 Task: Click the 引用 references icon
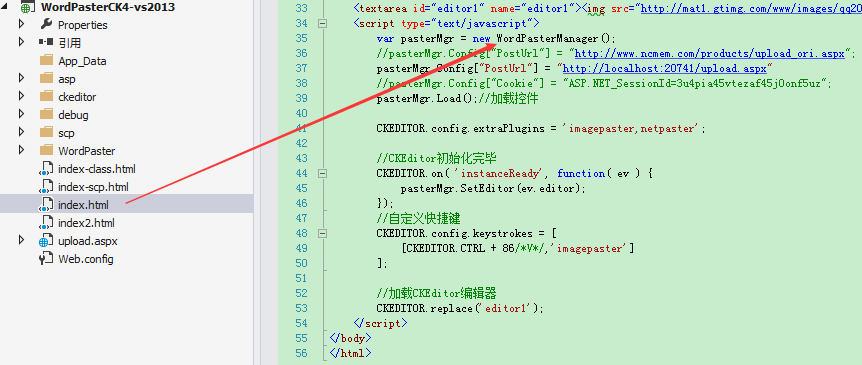pyautogui.click(x=46, y=42)
